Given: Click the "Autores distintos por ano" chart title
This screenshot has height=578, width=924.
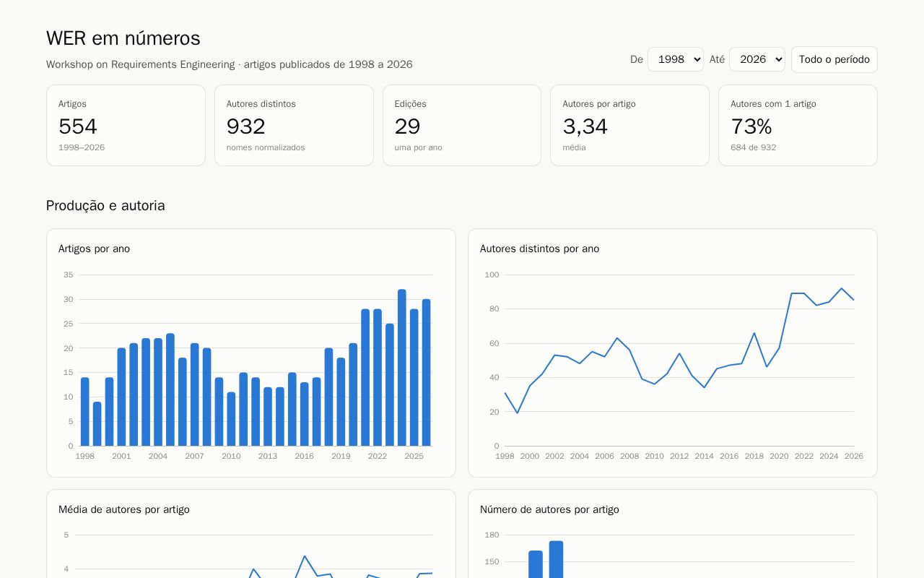Looking at the screenshot, I should tap(540, 249).
